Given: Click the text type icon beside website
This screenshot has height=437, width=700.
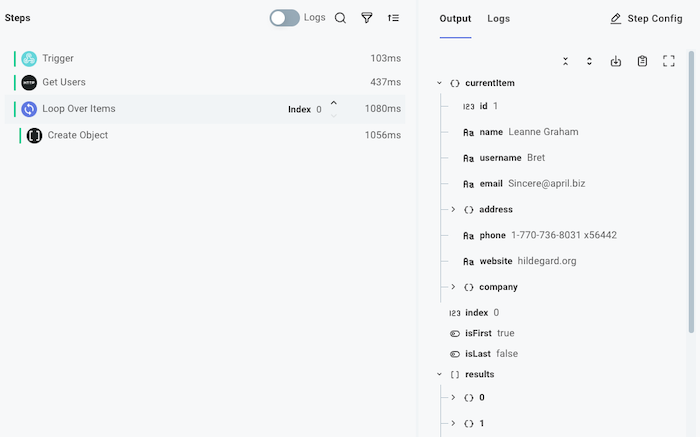Looking at the screenshot, I should pos(468,262).
